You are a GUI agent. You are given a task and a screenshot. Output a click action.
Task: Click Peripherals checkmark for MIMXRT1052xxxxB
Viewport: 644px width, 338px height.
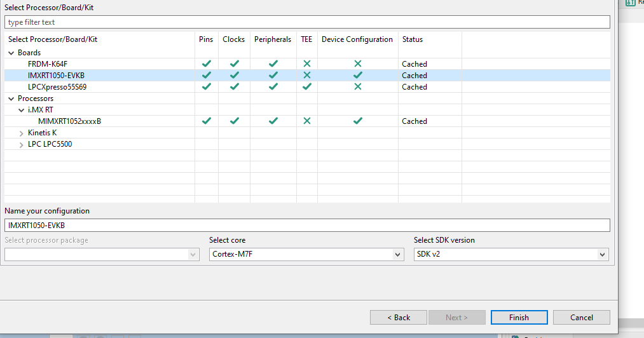[x=273, y=121]
